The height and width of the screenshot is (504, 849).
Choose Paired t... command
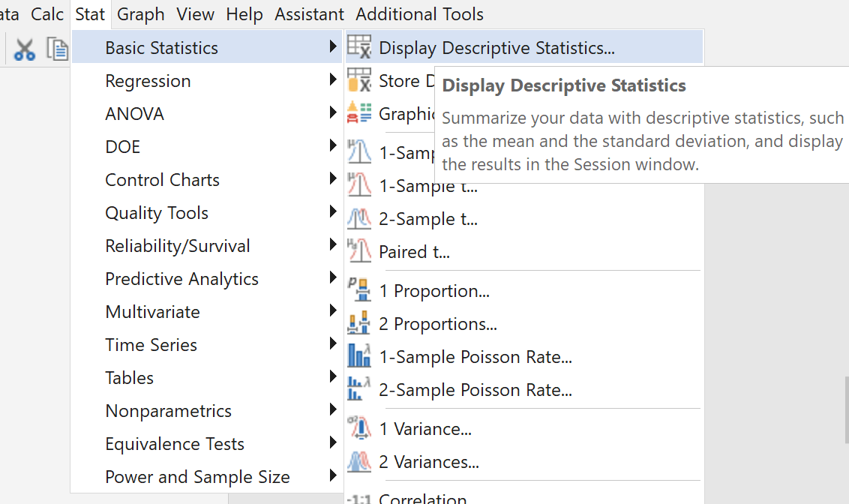[524, 252]
